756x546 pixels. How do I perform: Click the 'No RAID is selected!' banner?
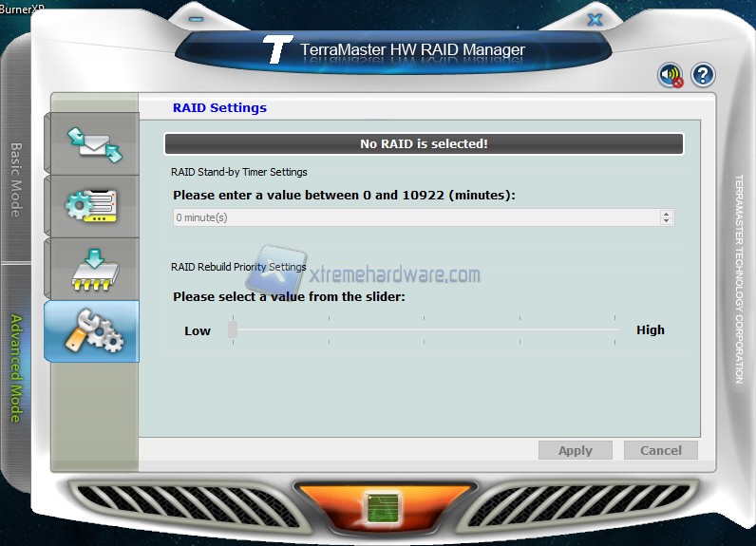tap(424, 143)
